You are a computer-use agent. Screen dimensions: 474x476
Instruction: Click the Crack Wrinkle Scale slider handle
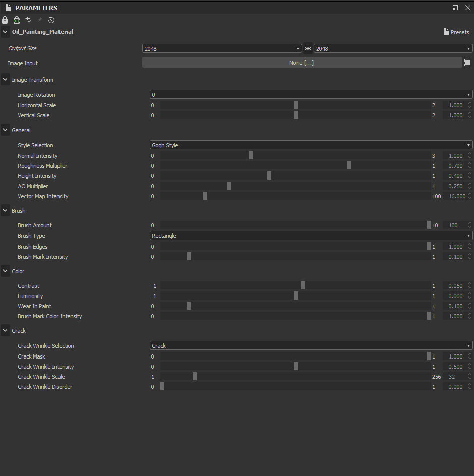coord(195,376)
